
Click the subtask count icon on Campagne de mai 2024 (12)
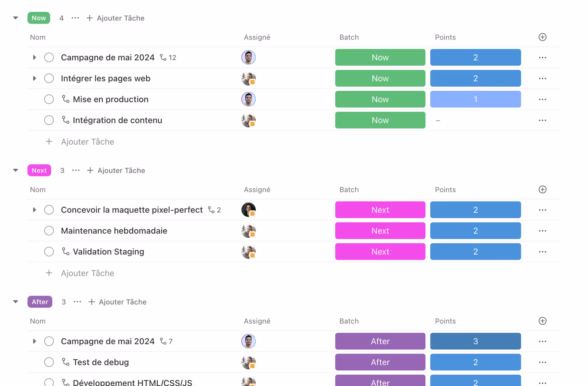tap(163, 58)
